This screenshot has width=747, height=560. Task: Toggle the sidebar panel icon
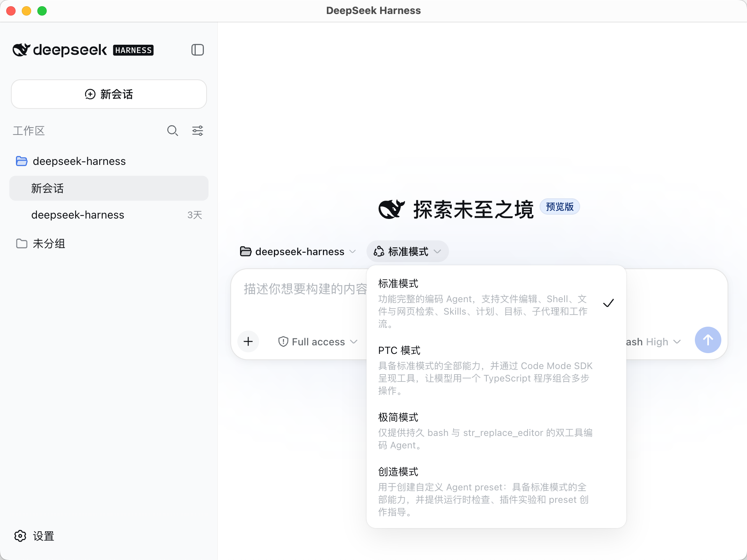(198, 50)
